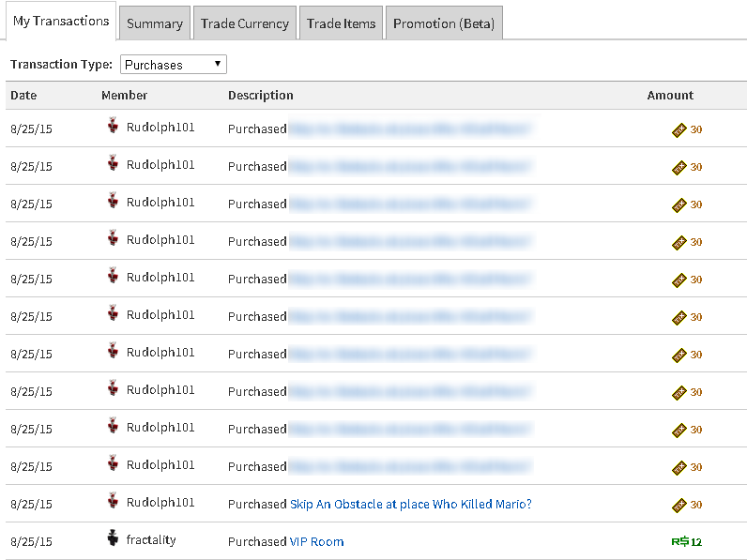Click ticket icon in Skip An Obstacle row

pos(679,506)
